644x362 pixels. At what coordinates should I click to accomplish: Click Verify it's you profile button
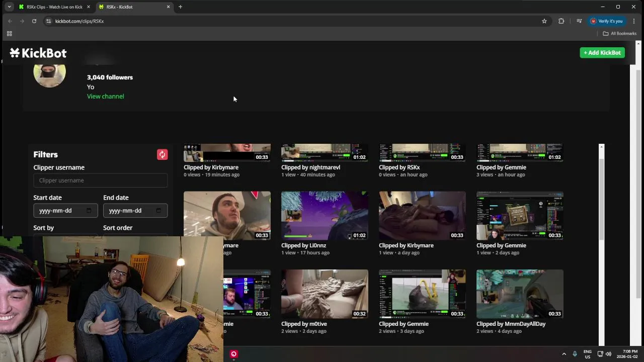pyautogui.click(x=606, y=21)
